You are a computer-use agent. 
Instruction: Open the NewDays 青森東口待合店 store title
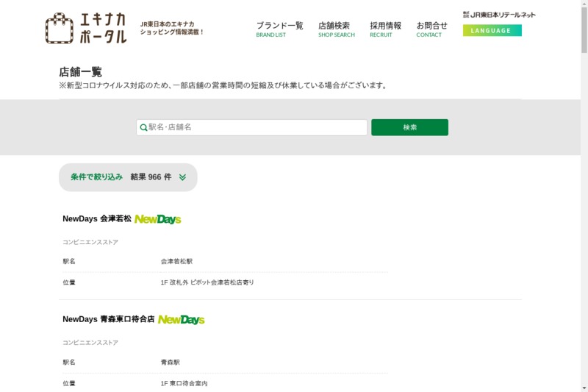(x=108, y=320)
